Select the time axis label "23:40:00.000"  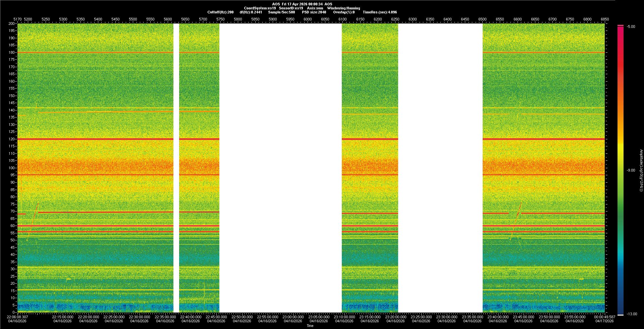coord(498,317)
